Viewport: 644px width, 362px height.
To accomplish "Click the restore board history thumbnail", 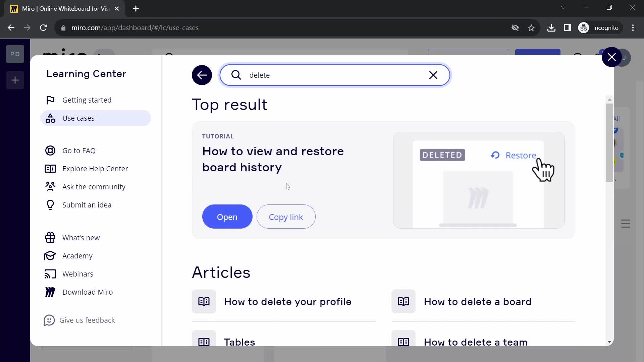I will click(479, 180).
